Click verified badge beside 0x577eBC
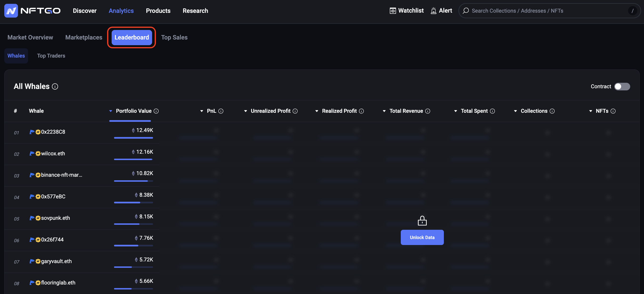Viewport: 644px width, 294px height. coord(38,196)
